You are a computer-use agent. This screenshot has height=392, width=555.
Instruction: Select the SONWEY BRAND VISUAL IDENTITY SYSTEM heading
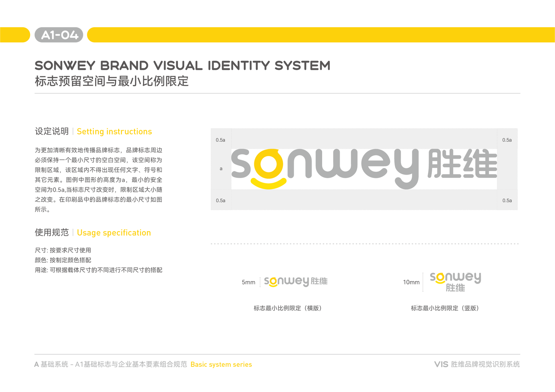[182, 65]
